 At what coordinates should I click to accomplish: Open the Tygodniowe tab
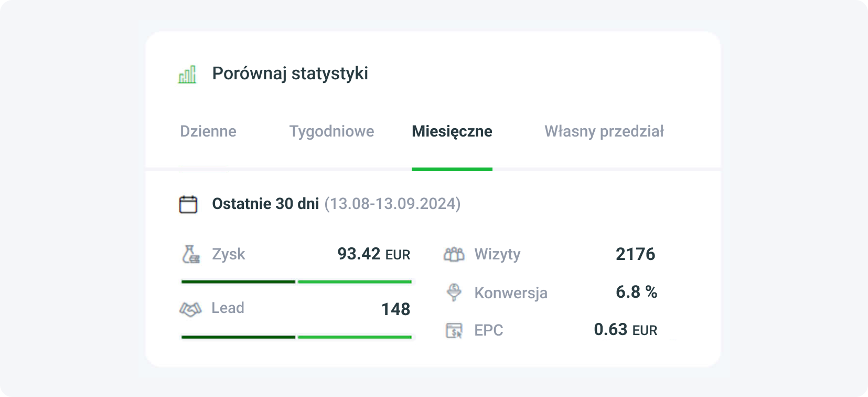pos(331,131)
